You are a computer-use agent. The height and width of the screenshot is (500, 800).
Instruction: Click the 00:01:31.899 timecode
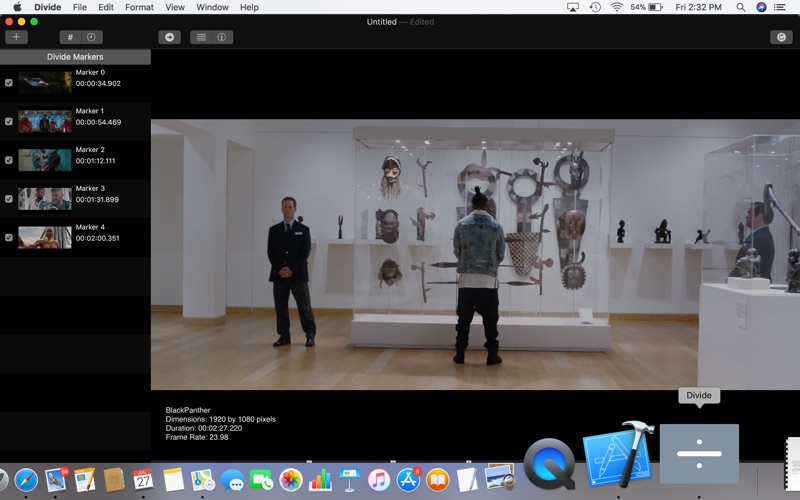pyautogui.click(x=97, y=200)
